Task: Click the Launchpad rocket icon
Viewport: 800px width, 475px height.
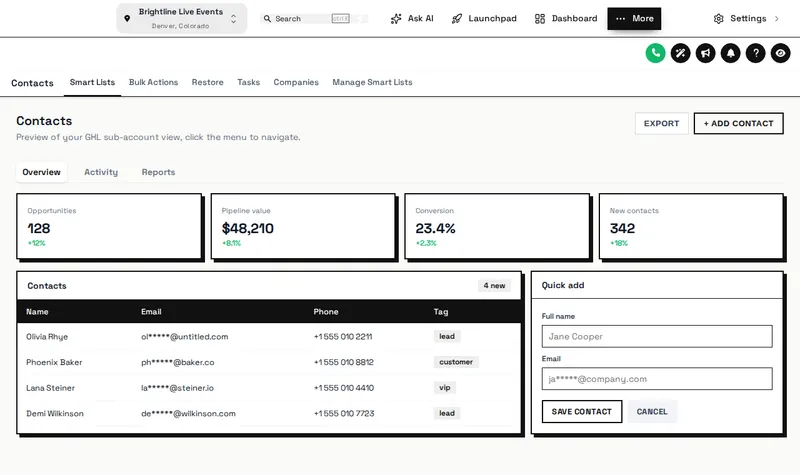Action: pos(457,19)
